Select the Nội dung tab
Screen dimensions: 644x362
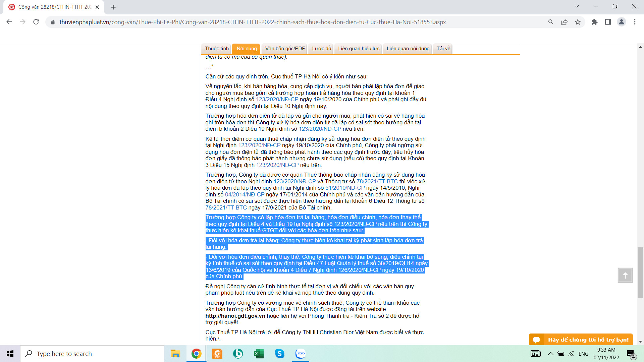coord(247,49)
